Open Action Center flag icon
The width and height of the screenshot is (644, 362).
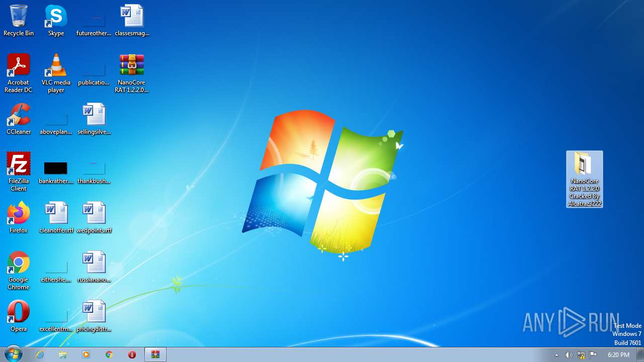pyautogui.click(x=593, y=355)
